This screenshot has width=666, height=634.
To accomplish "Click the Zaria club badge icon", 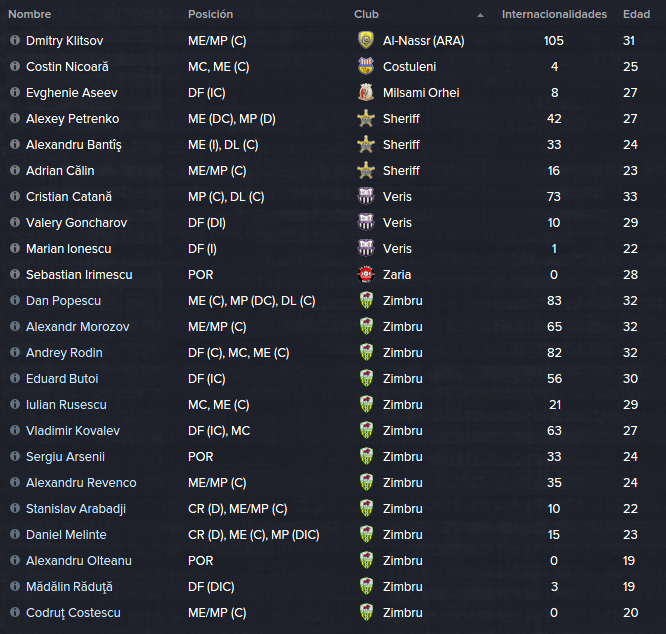I will pos(366,274).
